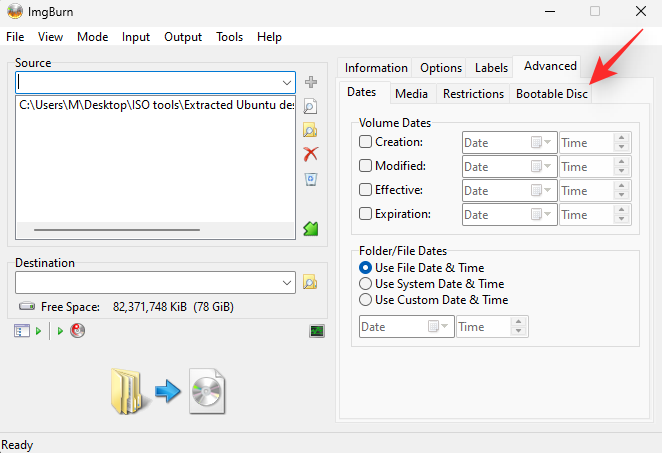This screenshot has height=453, width=662.
Task: Tick the Expiration date checkbox
Action: coord(365,214)
